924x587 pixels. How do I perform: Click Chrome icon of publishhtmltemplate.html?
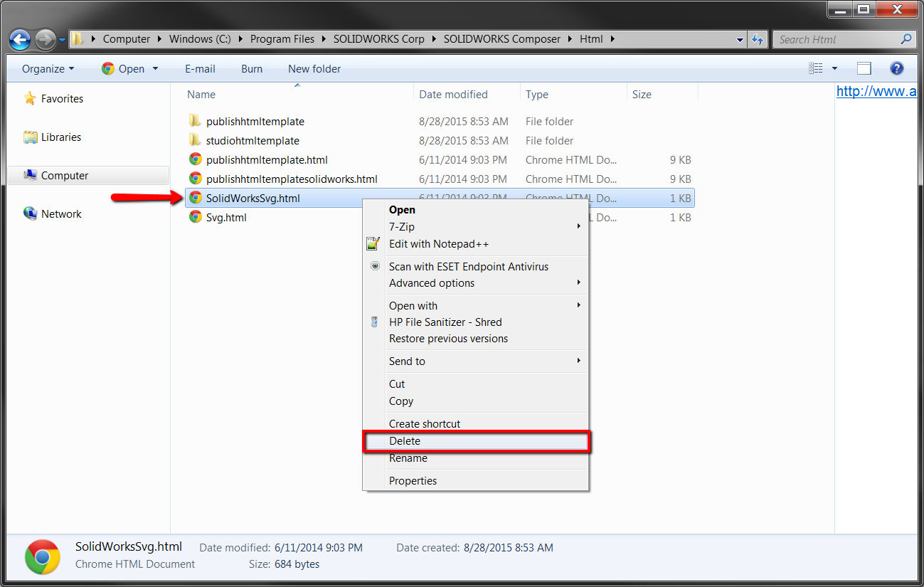coord(195,159)
